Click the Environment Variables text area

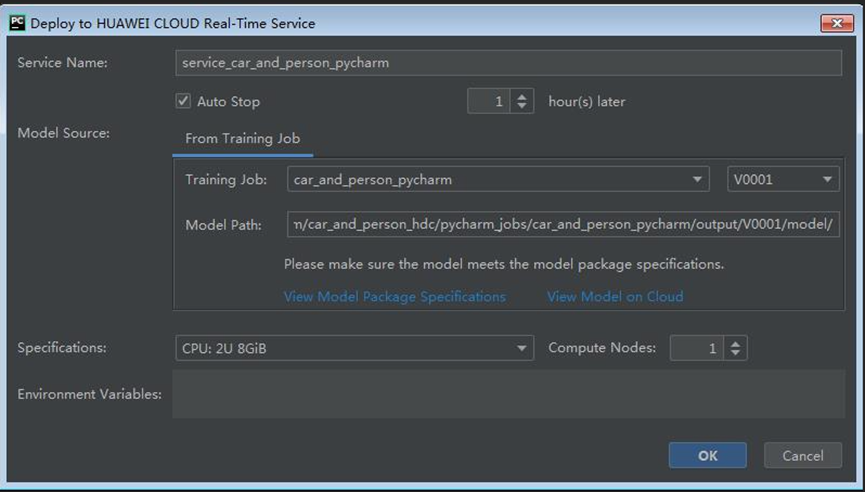pos(508,393)
